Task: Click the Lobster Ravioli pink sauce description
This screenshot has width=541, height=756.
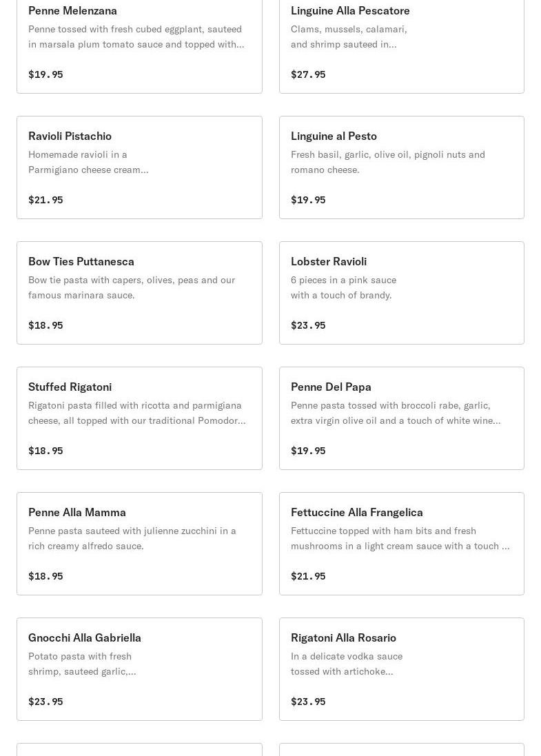Action: pyautogui.click(x=343, y=287)
